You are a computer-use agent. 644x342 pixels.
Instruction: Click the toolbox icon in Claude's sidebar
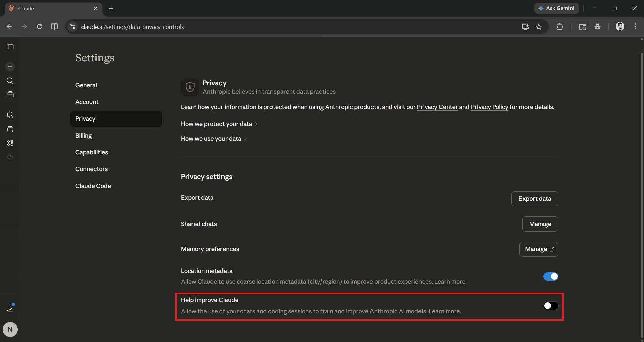[x=10, y=94]
